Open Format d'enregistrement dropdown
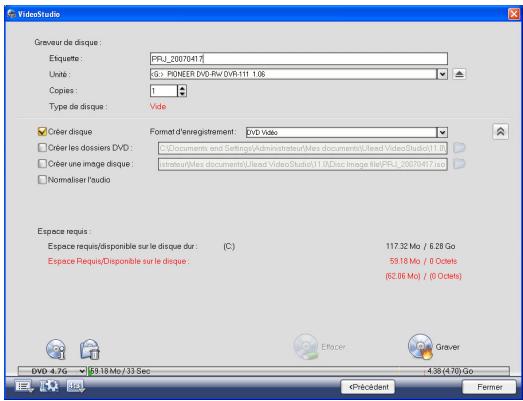This screenshot has height=401, width=523. coord(442,132)
